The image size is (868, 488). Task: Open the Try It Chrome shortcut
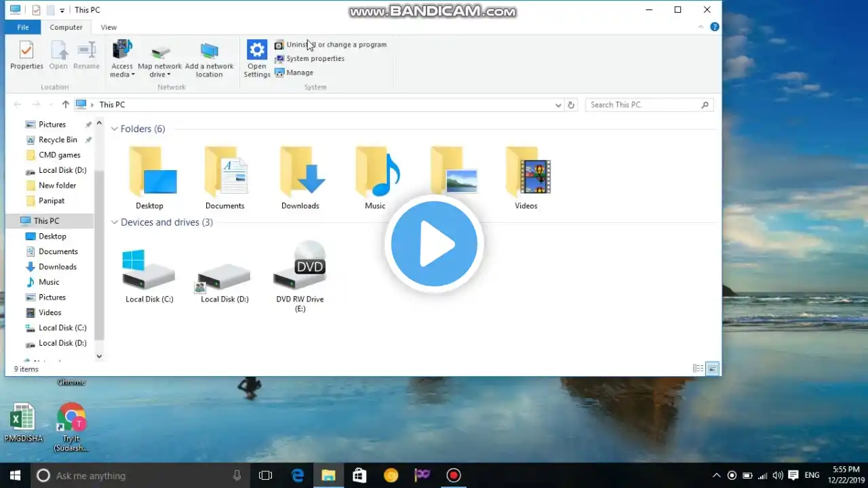coord(71,427)
